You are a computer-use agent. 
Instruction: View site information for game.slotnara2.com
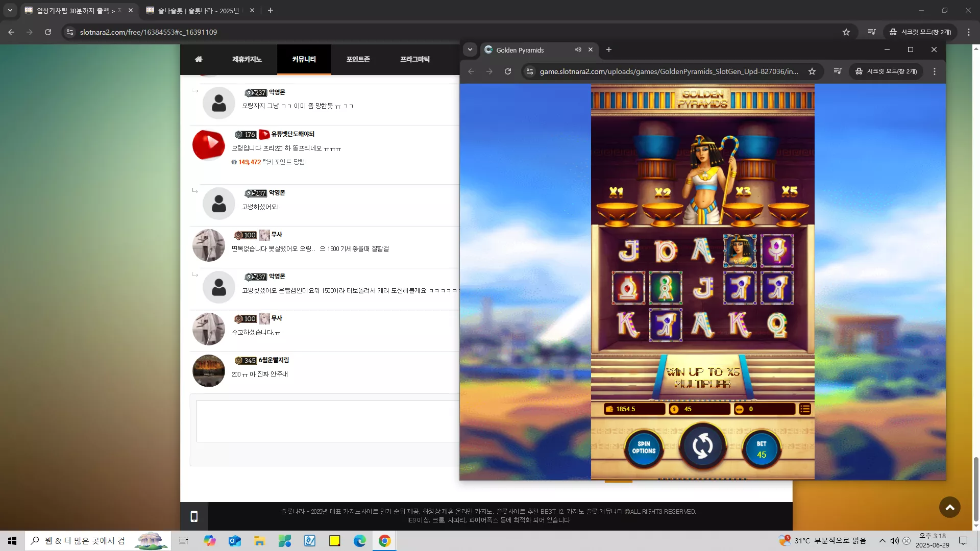530,71
